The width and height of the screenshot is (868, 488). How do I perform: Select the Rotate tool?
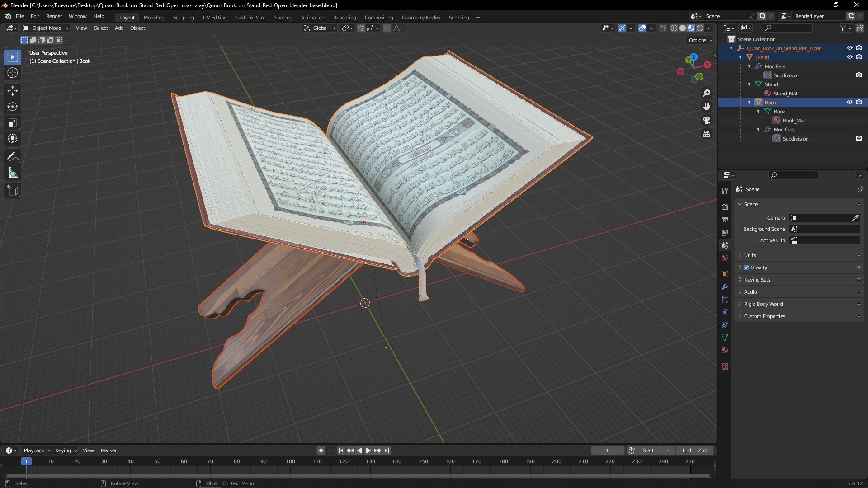13,107
